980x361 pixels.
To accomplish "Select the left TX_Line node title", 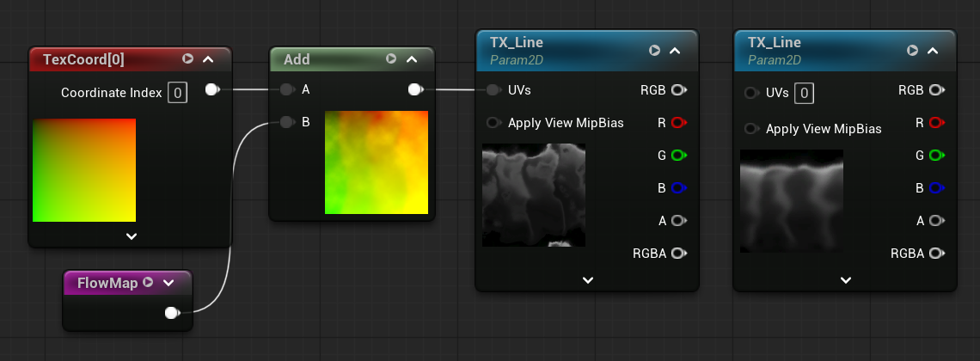I will [x=517, y=42].
